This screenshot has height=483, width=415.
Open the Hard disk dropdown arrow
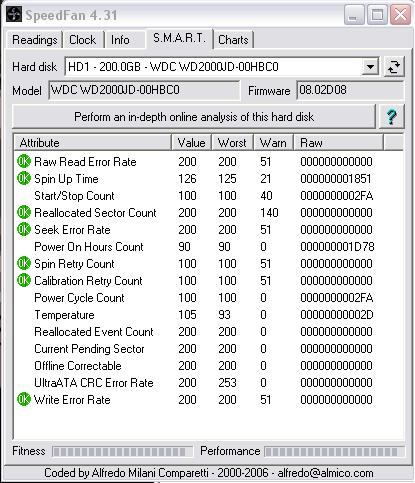(x=370, y=67)
